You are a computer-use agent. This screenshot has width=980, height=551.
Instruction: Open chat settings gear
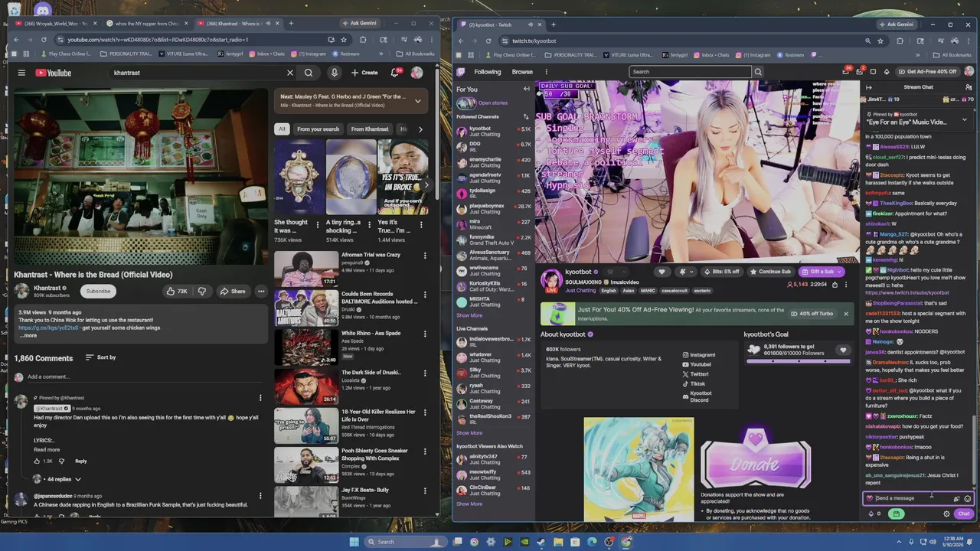pyautogui.click(x=946, y=514)
